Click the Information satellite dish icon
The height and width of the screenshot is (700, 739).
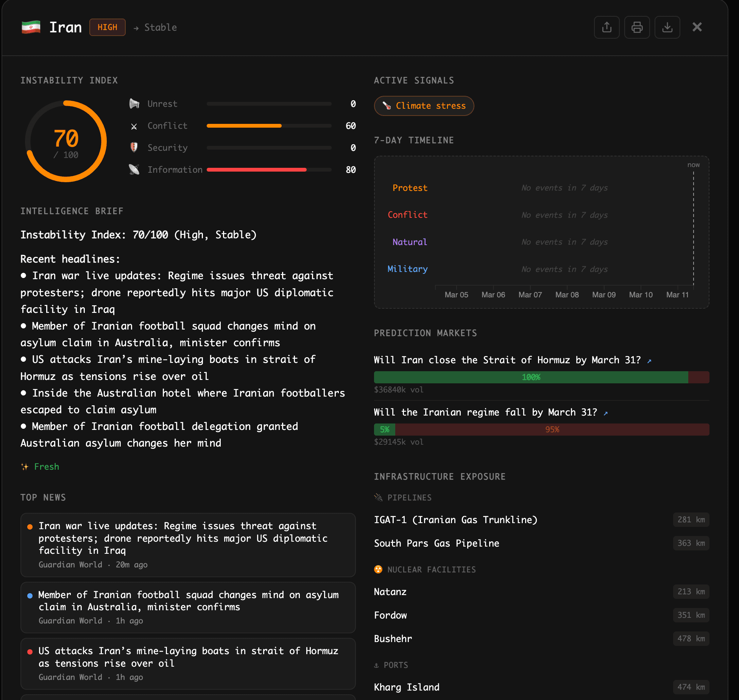click(134, 169)
